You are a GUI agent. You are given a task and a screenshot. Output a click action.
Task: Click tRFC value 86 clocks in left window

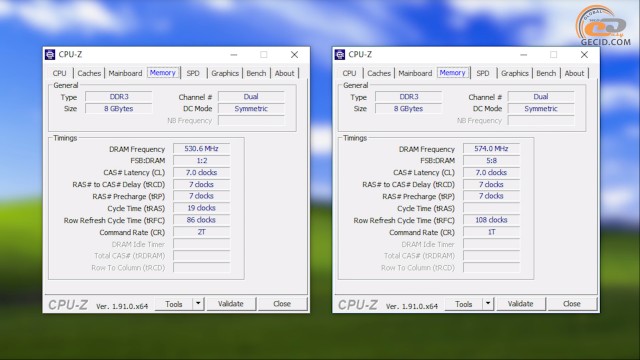(x=202, y=220)
